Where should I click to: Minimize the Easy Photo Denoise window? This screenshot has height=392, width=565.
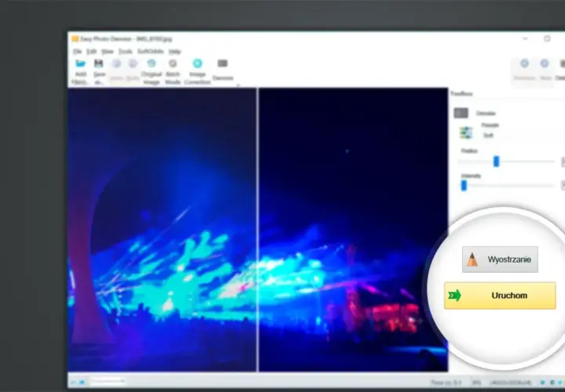point(525,38)
